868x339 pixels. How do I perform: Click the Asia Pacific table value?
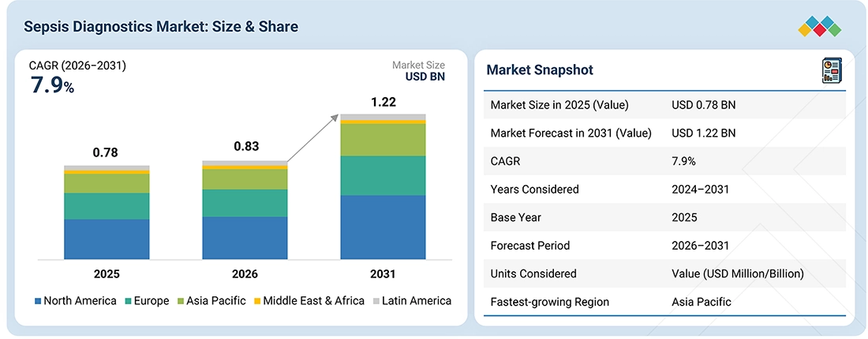click(x=702, y=302)
